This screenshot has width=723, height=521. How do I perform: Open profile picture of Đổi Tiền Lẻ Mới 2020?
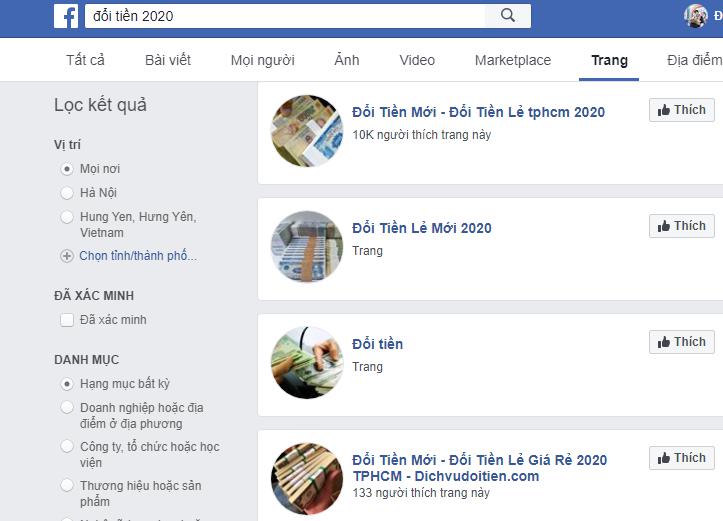coord(307,246)
